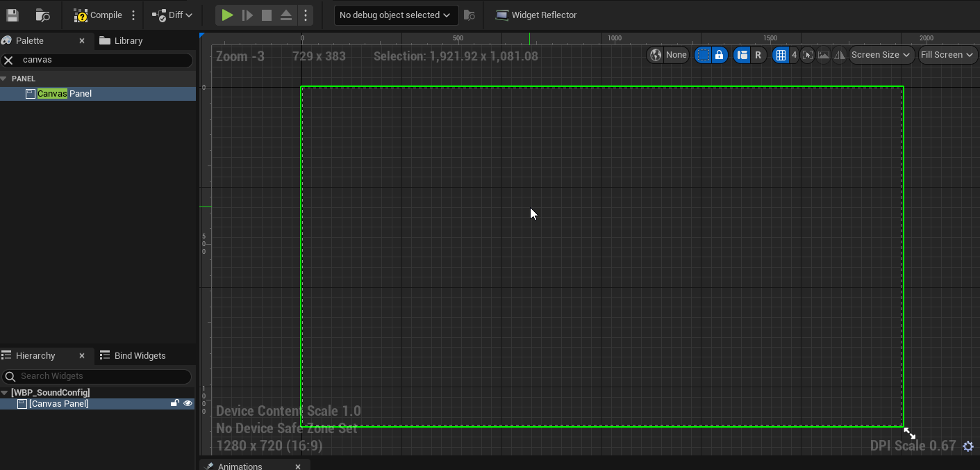The width and height of the screenshot is (980, 470).
Task: Toggle the layout transform mode button
Action: point(742,55)
